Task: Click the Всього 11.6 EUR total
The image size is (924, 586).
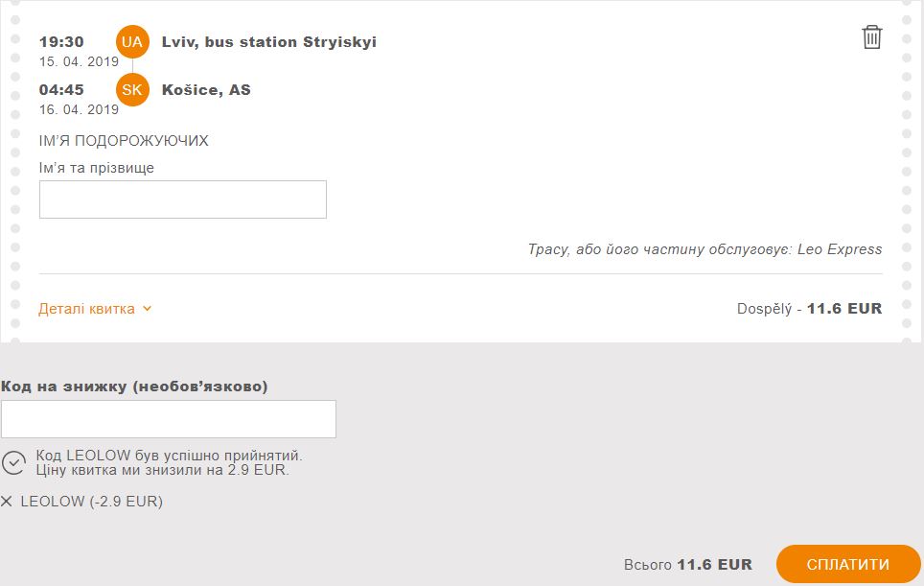Action: click(687, 565)
